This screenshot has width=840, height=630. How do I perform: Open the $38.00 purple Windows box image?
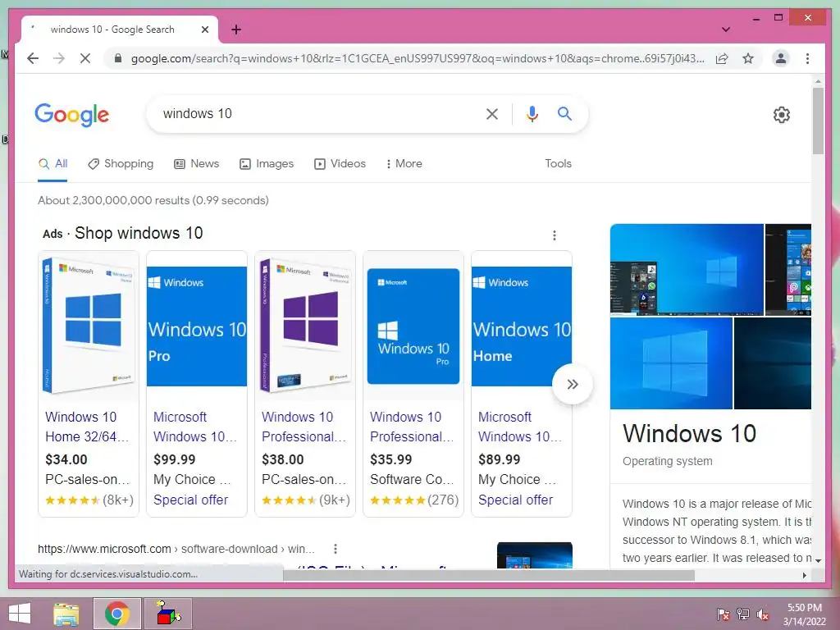click(305, 325)
